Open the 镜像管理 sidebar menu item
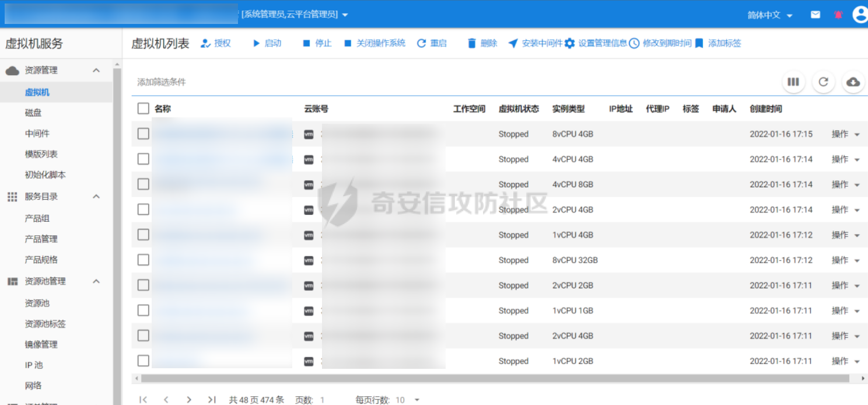 tap(41, 344)
